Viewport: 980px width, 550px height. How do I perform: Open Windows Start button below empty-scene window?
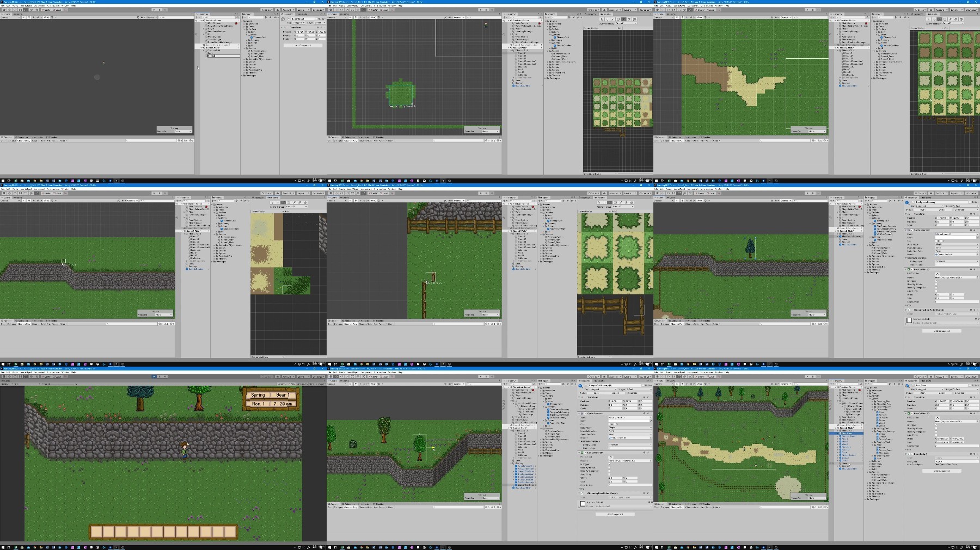(3, 181)
